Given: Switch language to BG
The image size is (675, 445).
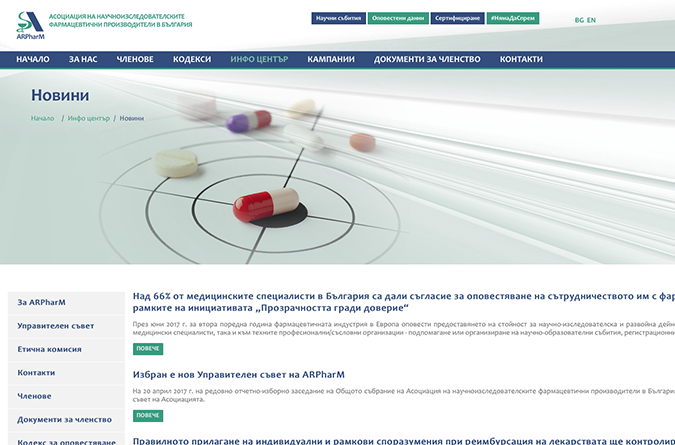Looking at the screenshot, I should point(579,20).
